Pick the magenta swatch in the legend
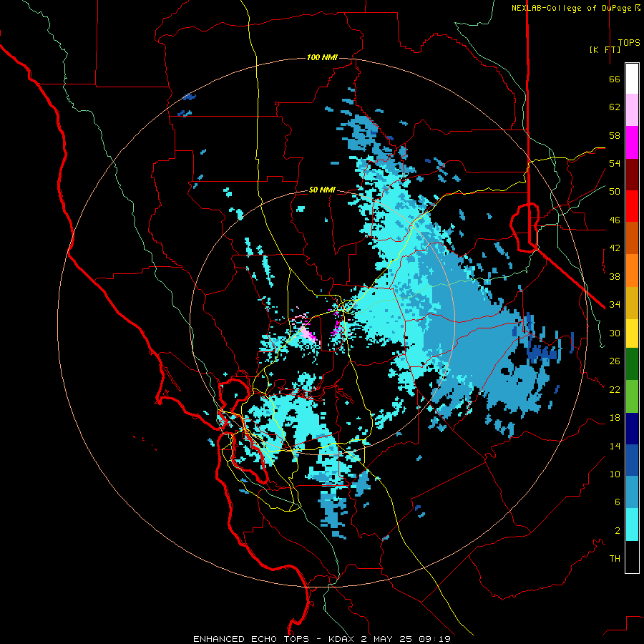This screenshot has width=644, height=644. click(632, 142)
